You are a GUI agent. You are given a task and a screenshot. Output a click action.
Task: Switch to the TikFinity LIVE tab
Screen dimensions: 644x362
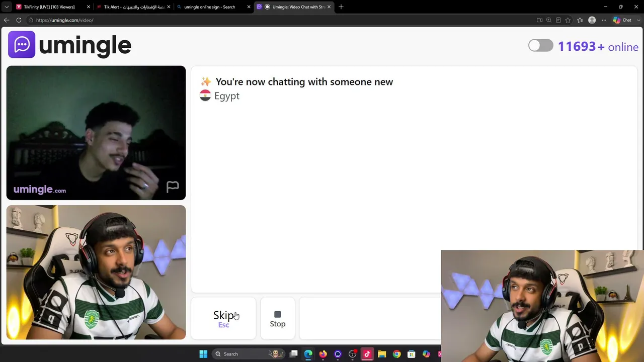[x=49, y=7]
